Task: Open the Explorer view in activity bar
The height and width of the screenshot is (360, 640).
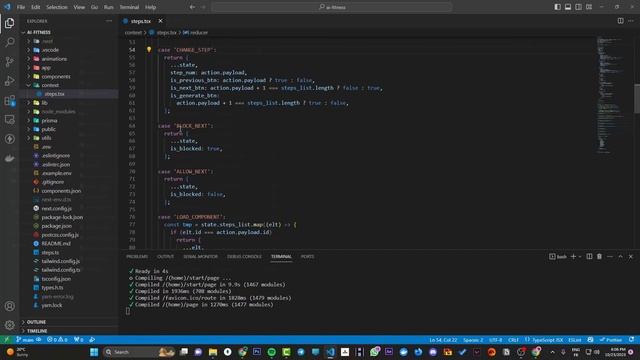Action: 9,23
